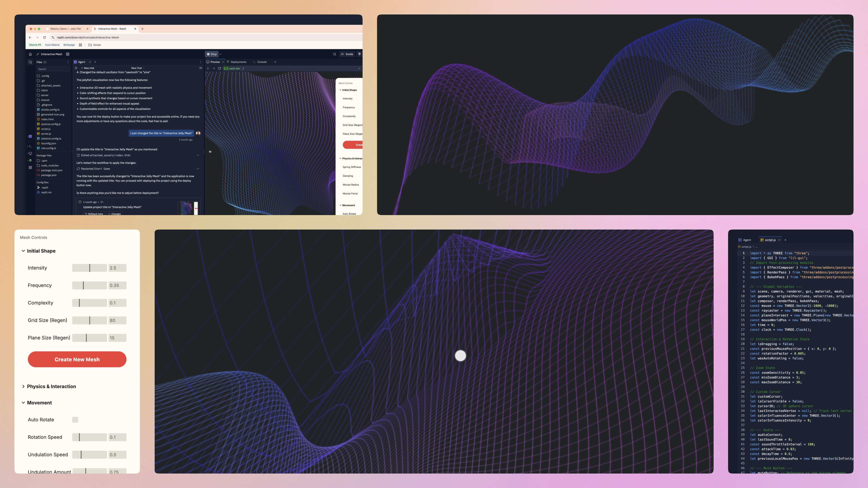The width and height of the screenshot is (868, 488).
Task: Close the Preview tab
Action: [223, 62]
